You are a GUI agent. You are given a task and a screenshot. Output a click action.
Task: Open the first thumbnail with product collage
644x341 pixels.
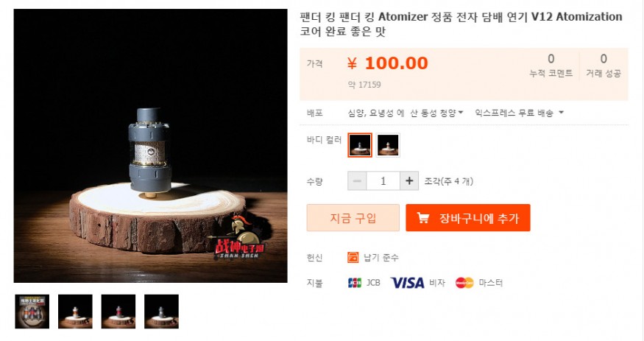(32, 312)
